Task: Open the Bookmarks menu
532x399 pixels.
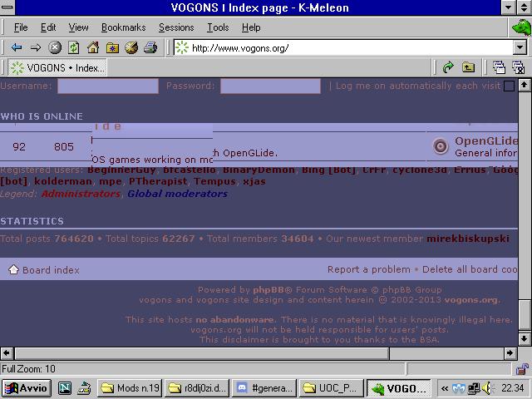Action: coord(124,27)
